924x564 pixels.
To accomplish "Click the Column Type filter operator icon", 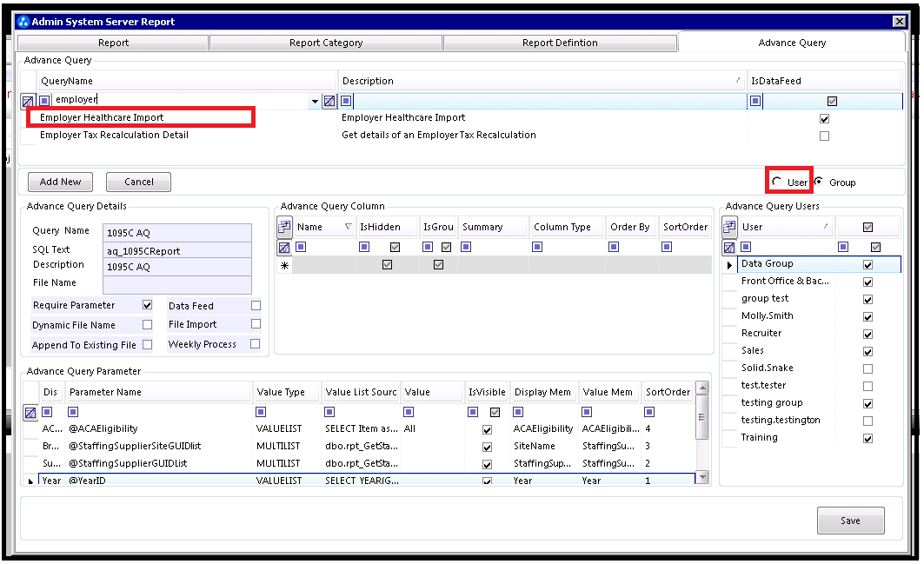I will (537, 247).
